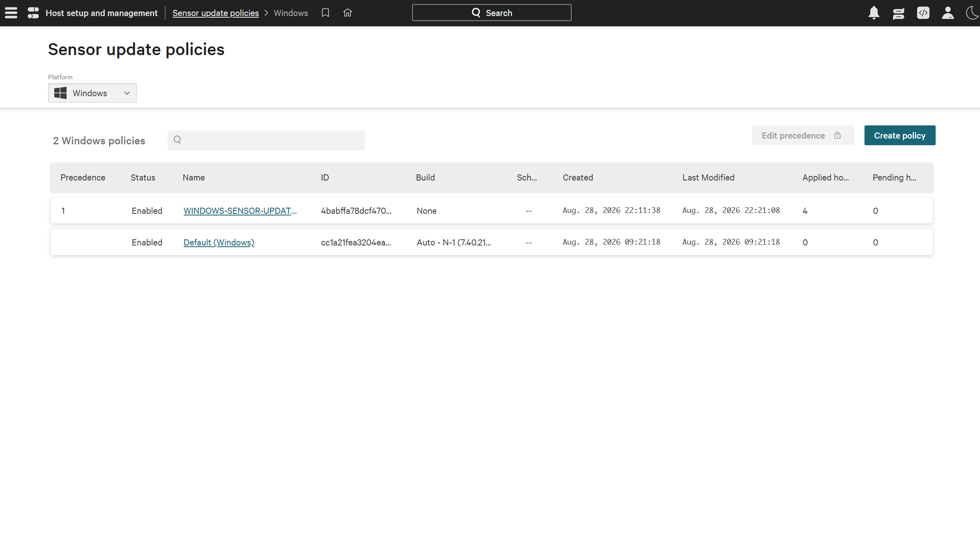
Task: Click the Edit precedence button
Action: [x=803, y=135]
